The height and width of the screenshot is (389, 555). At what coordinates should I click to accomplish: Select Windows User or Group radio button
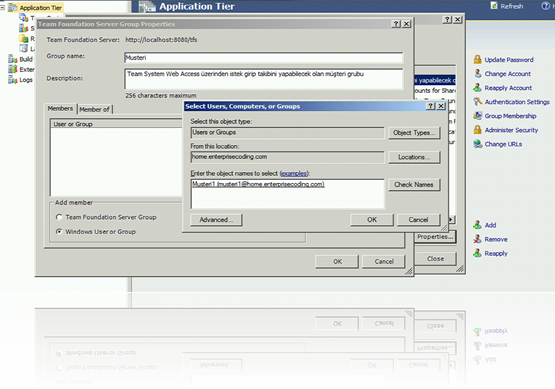[59, 231]
